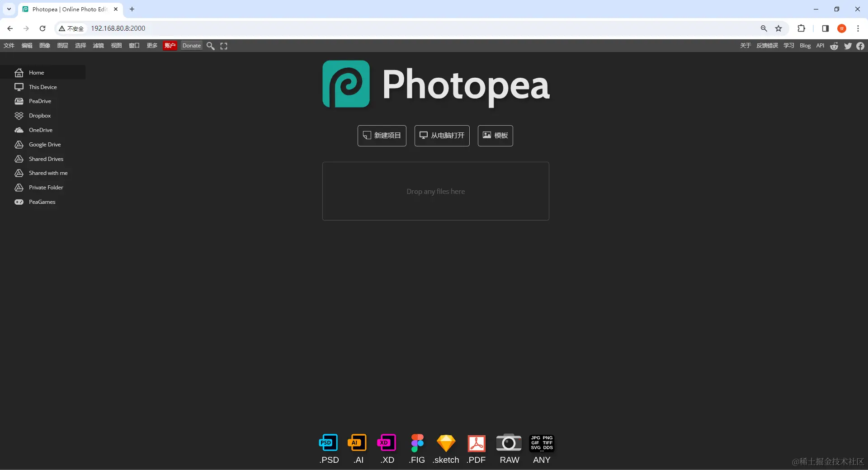Image resolution: width=868 pixels, height=470 pixels.
Task: Click the .PDF format icon
Action: pyautogui.click(x=476, y=443)
